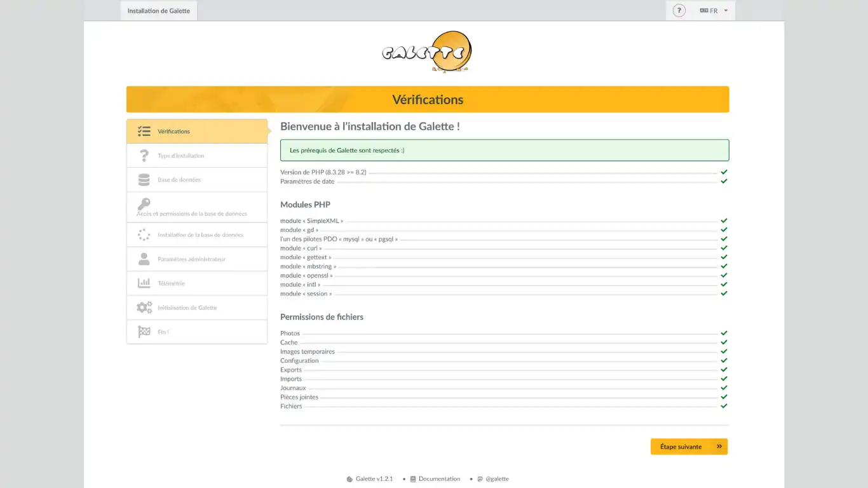Image resolution: width=868 pixels, height=488 pixels.
Task: Click the green check for Paramètres de date
Action: tap(724, 181)
